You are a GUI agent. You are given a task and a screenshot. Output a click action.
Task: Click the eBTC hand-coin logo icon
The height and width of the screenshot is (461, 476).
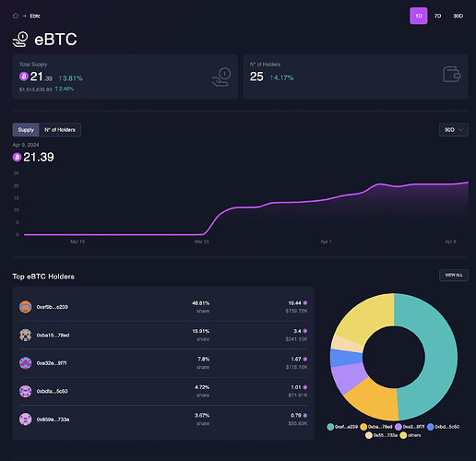coord(20,40)
